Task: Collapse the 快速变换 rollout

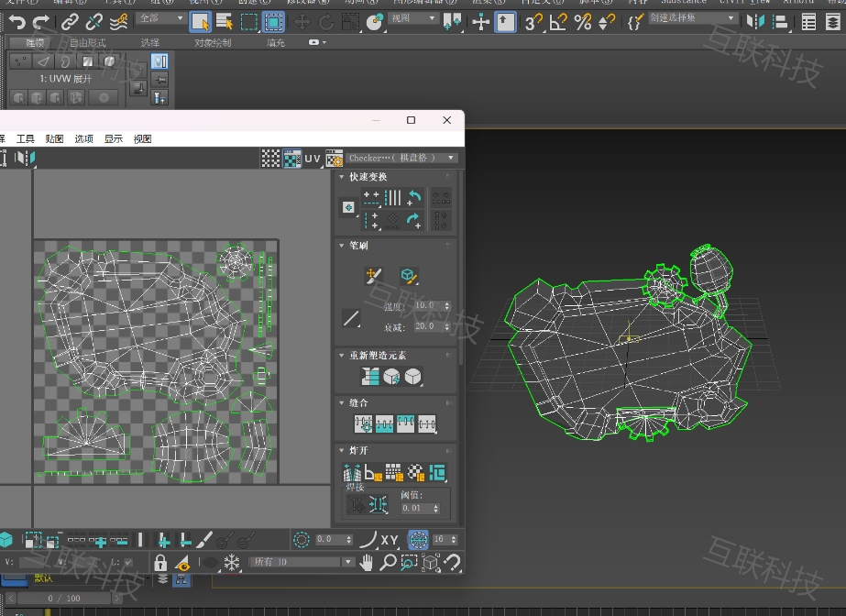Action: pos(341,177)
